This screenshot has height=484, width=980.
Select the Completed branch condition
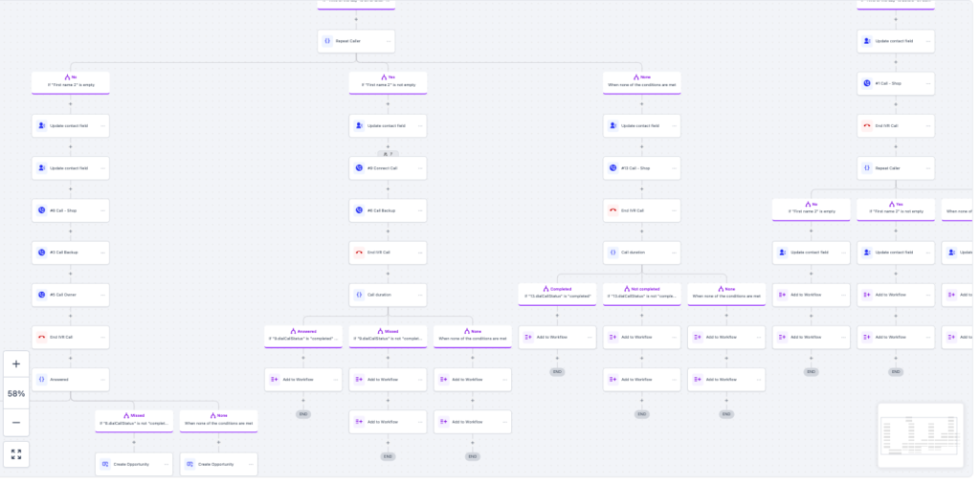(x=557, y=293)
